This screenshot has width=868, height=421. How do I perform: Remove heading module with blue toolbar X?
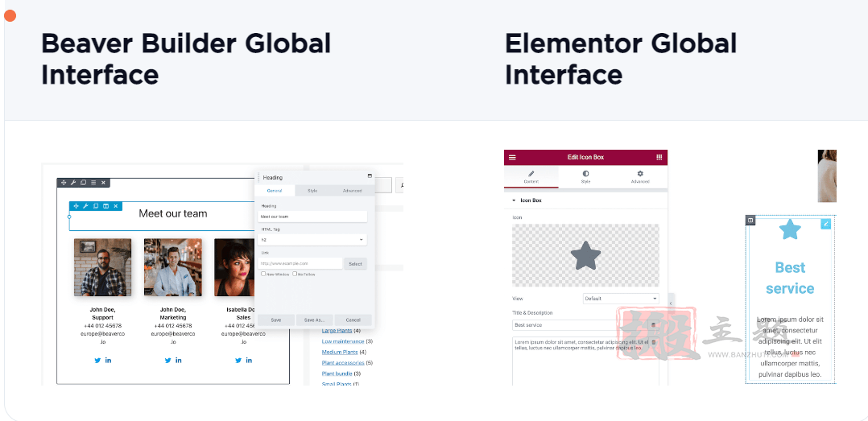pos(116,206)
